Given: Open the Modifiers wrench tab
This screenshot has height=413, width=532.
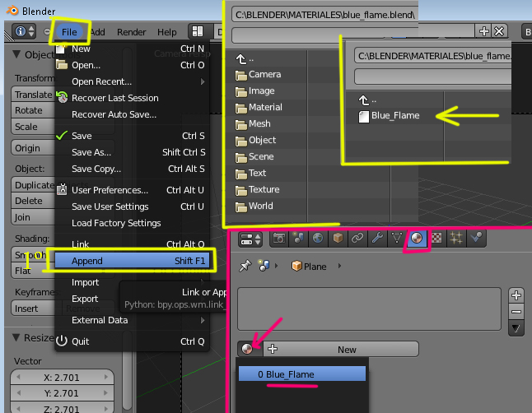Looking at the screenshot, I should coord(377,238).
